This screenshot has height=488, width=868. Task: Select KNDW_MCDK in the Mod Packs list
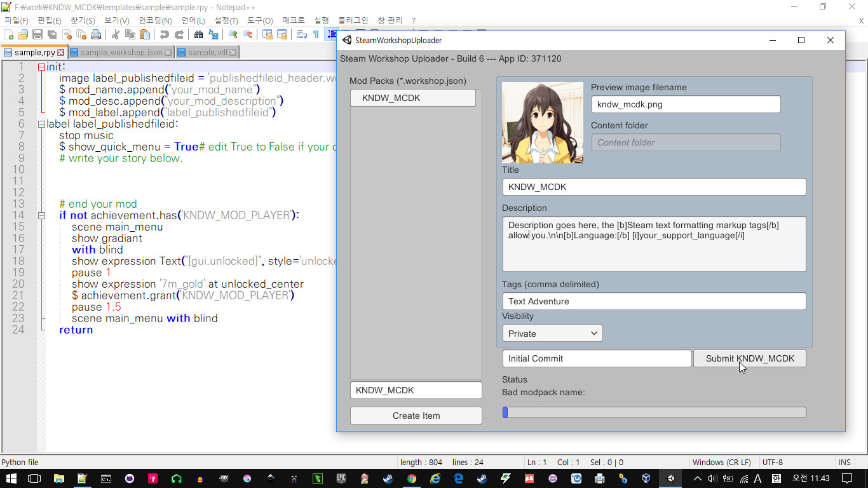412,98
